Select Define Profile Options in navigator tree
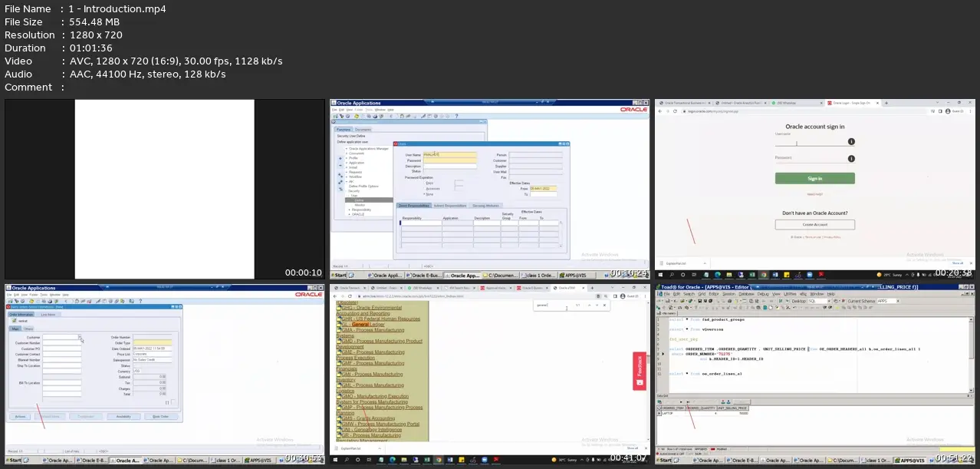 [x=364, y=186]
